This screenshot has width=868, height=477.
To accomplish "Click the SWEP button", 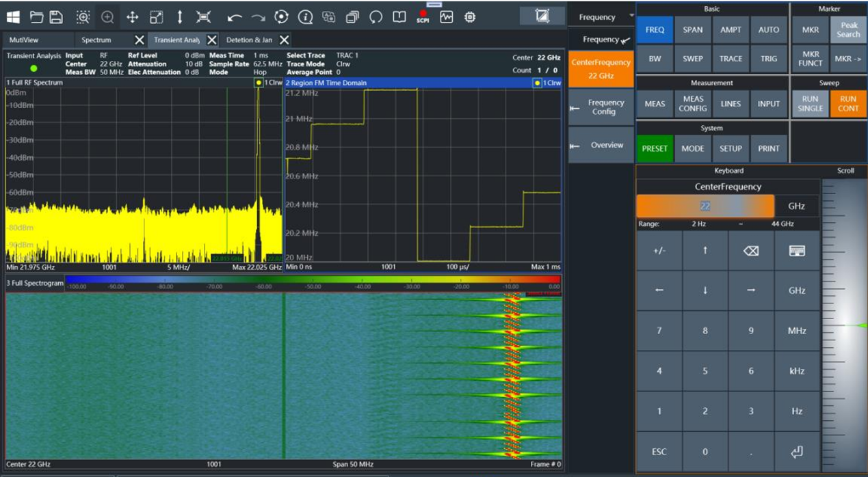I will click(x=693, y=59).
